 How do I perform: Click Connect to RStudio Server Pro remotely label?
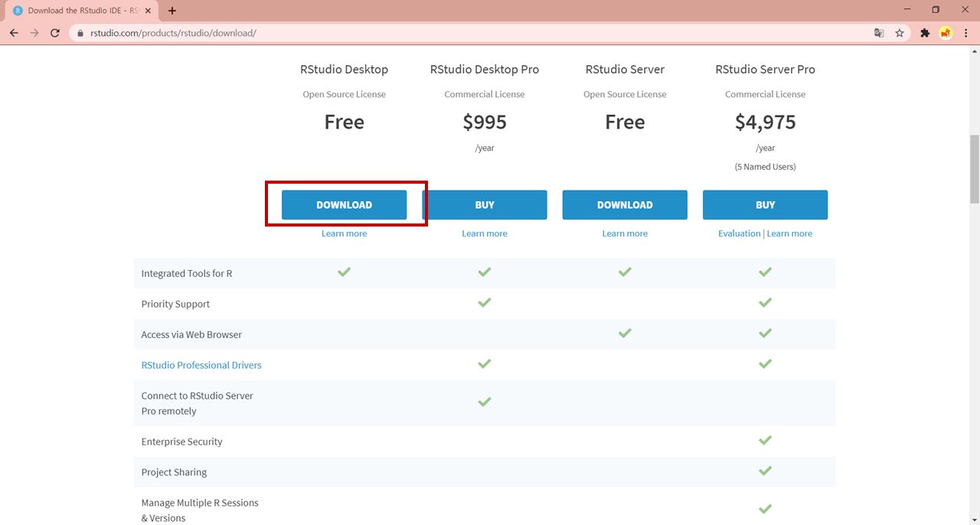click(198, 403)
